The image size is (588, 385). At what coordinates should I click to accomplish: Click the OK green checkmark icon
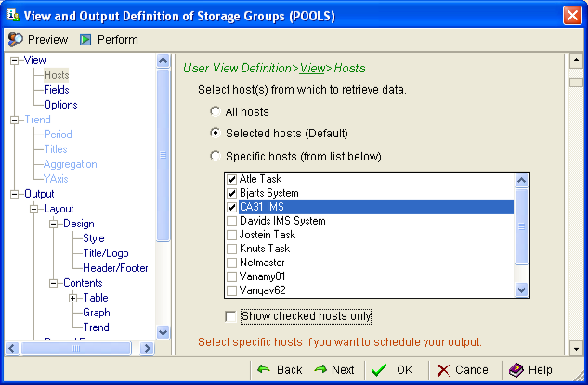(x=378, y=369)
